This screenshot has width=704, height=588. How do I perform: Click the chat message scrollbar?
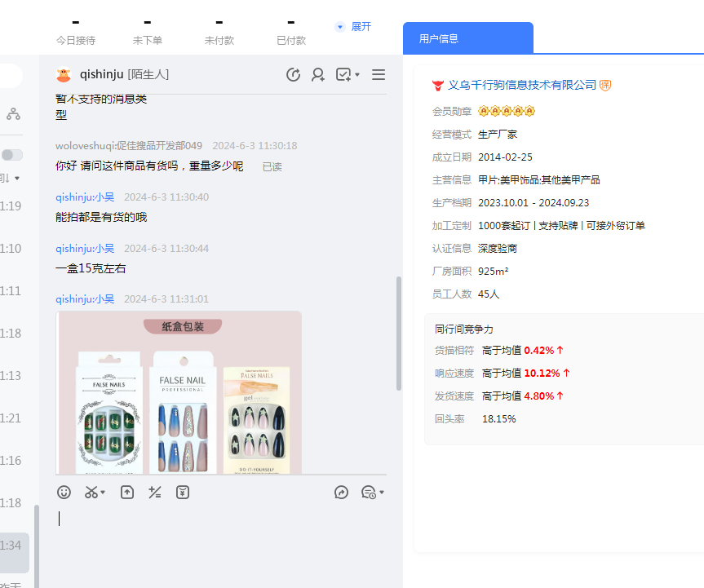coord(398,333)
